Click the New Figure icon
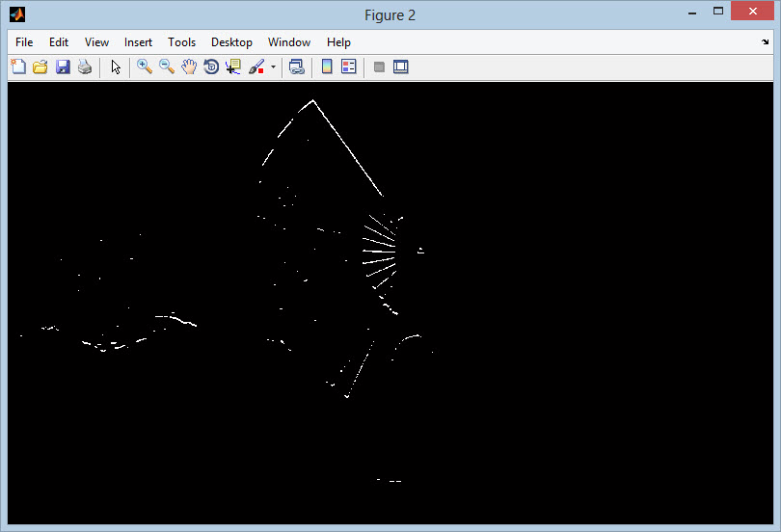 click(18, 66)
